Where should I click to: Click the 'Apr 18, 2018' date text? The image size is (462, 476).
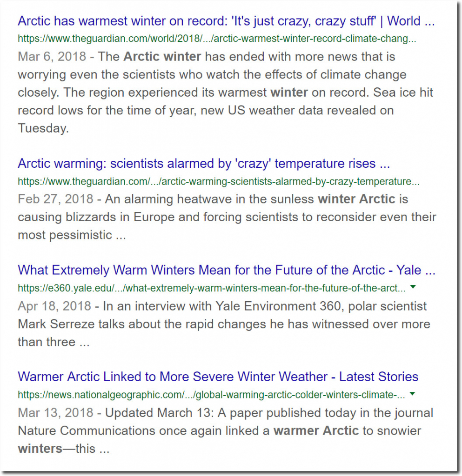pos(54,306)
